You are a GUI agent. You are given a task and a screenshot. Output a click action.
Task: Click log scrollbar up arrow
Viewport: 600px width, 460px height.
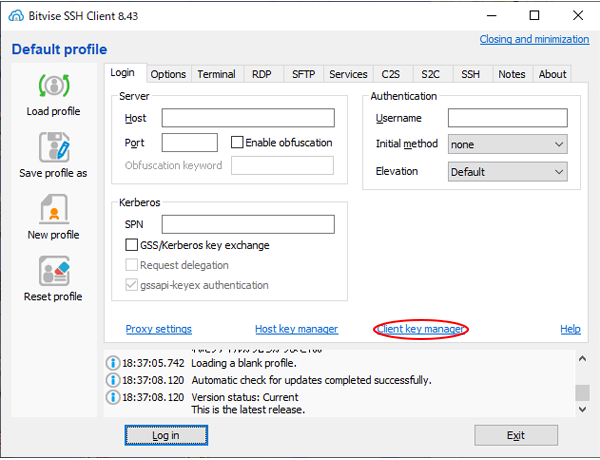pyautogui.click(x=582, y=359)
